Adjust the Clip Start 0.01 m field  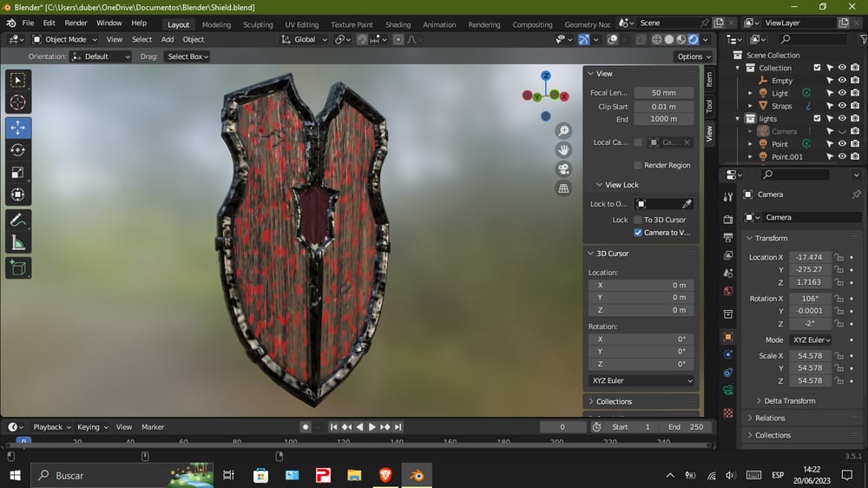pos(664,106)
